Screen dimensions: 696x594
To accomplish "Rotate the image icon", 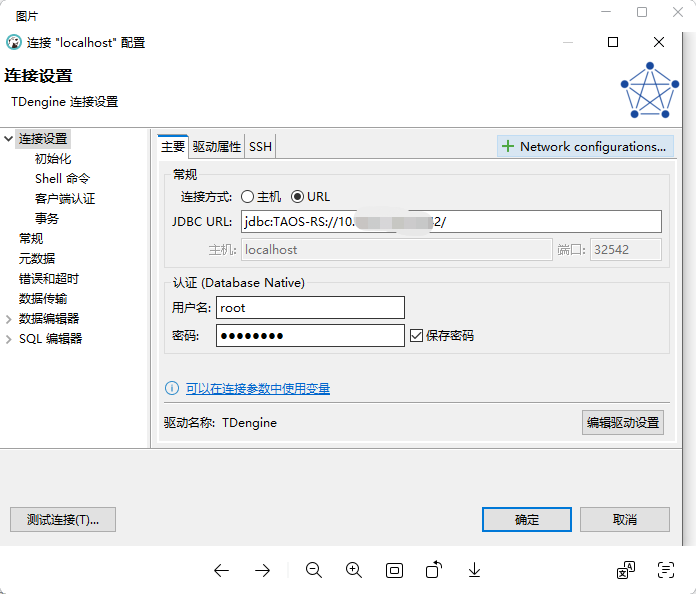I will [x=434, y=569].
